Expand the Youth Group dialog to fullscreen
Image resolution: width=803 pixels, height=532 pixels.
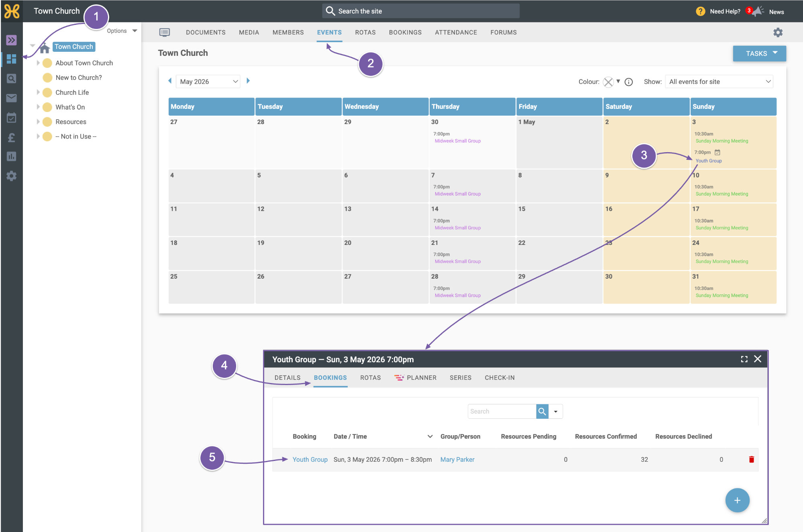pyautogui.click(x=744, y=359)
